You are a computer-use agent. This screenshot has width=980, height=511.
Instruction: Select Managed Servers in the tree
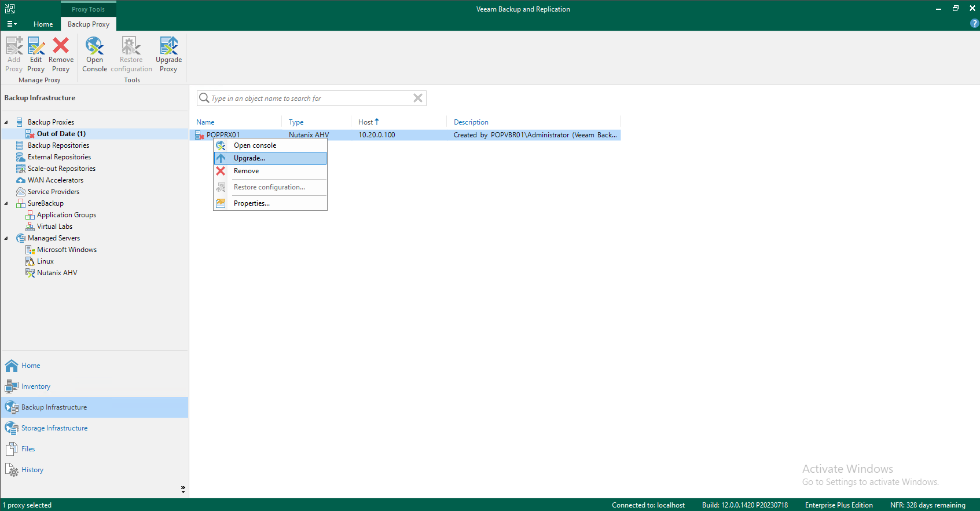tap(54, 238)
